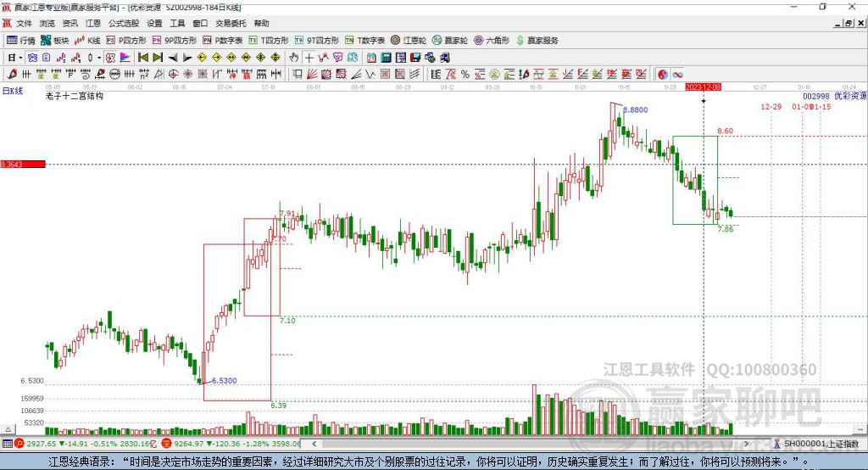
Task: Click the red-blue yin-yang icon
Action: point(663,75)
